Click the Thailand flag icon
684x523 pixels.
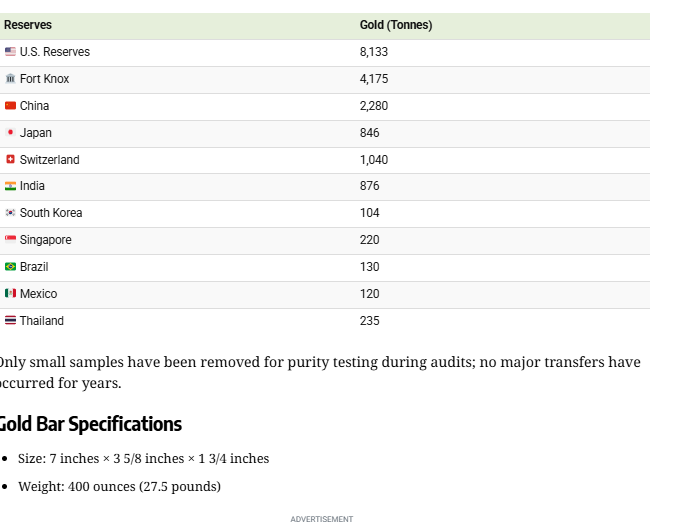10,321
